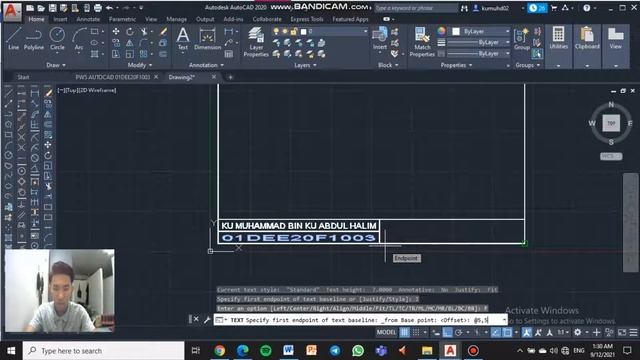The width and height of the screenshot is (640, 360).
Task: Click the Trim tool icon
Action: tap(144, 31)
